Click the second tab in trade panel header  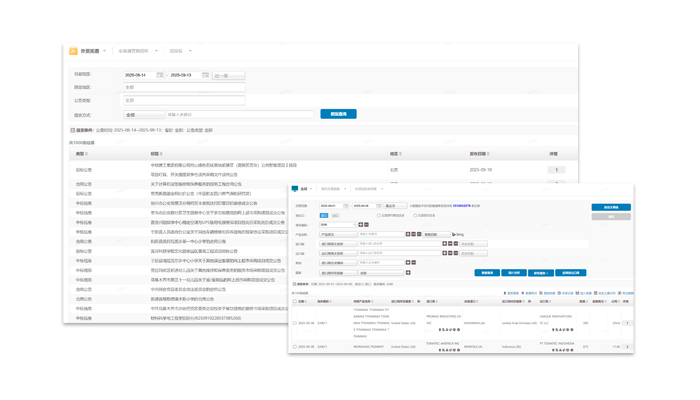[332, 188]
